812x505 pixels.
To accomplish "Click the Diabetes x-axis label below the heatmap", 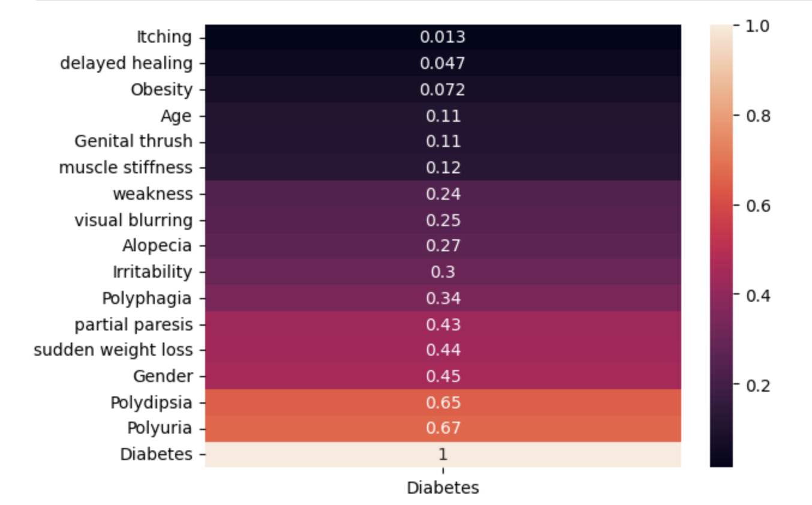I will point(443,488).
